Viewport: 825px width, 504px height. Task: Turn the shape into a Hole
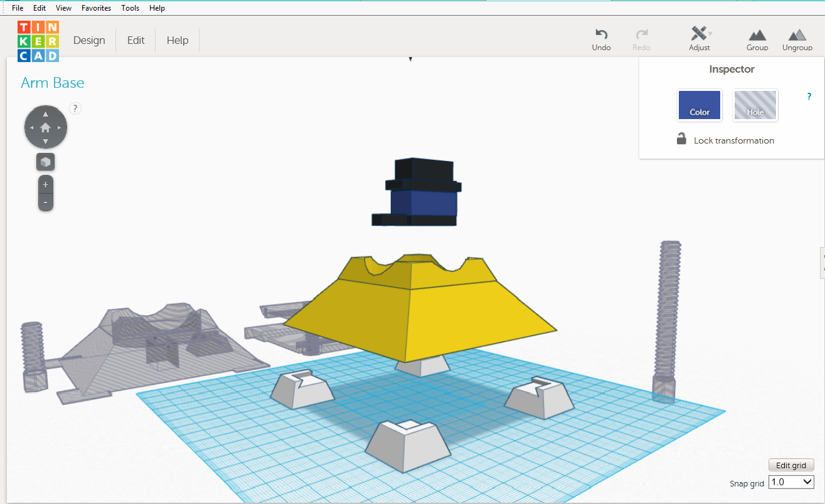click(755, 105)
